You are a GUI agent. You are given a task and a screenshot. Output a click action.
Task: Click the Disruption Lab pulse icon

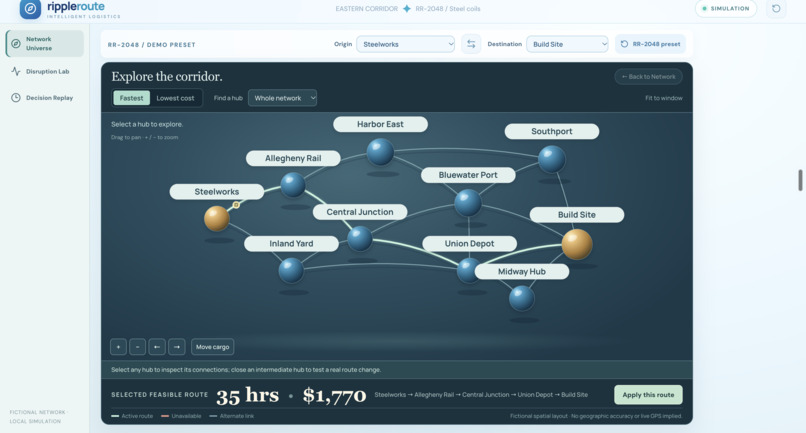16,71
